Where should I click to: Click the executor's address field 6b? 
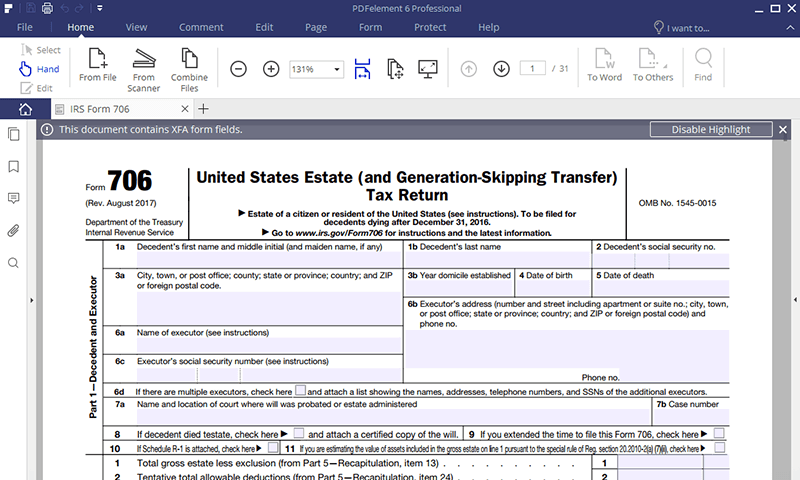[x=567, y=349]
